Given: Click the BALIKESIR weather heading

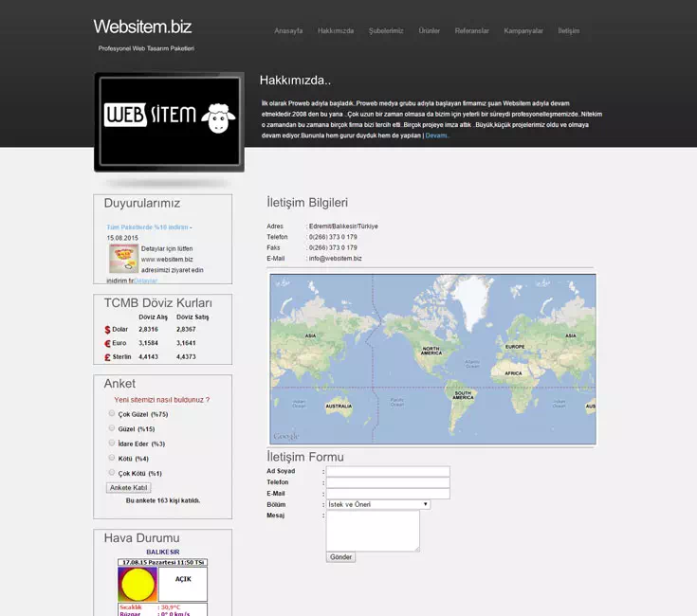Looking at the screenshot, I should click(163, 552).
